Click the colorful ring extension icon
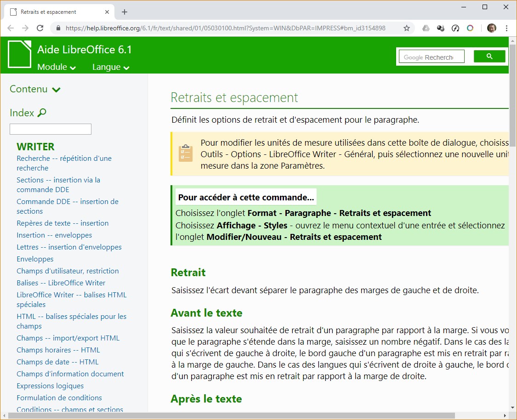Image resolution: width=517 pixels, height=420 pixels. [470, 28]
